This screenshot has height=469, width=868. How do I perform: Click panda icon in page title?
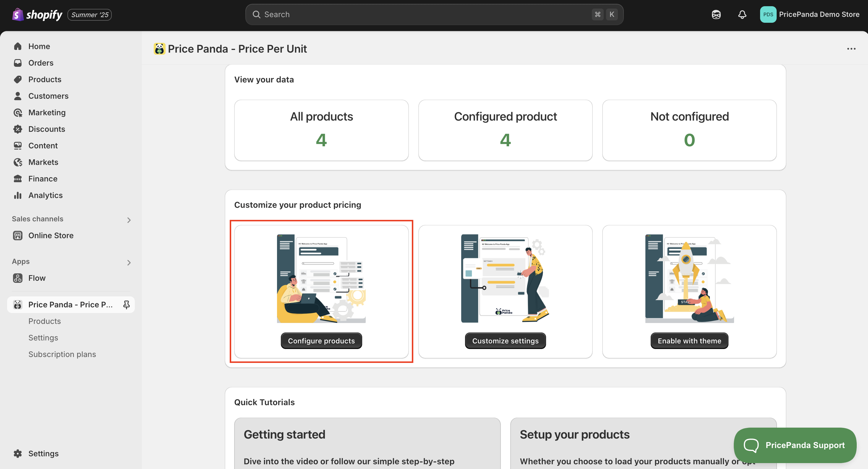pos(159,49)
